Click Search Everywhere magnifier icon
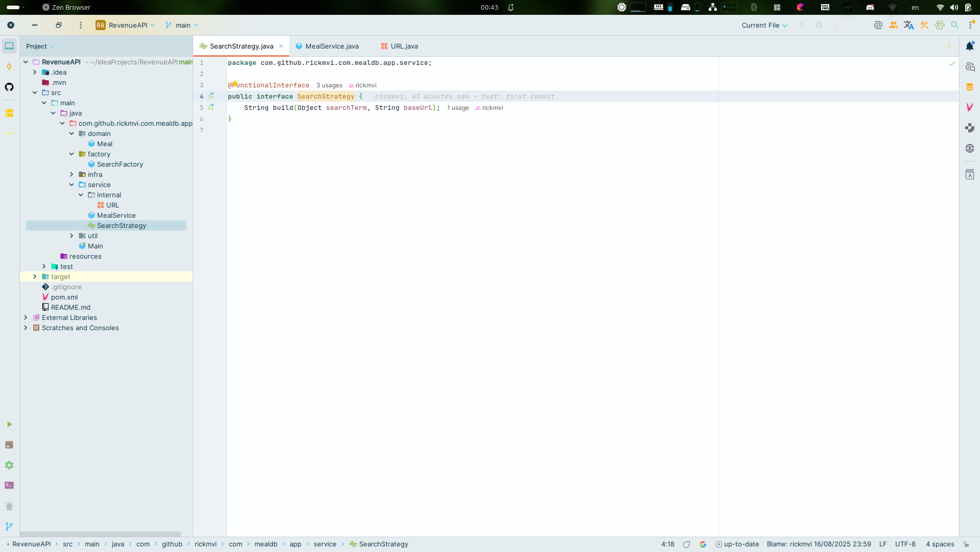Image resolution: width=980 pixels, height=552 pixels. 954,25
